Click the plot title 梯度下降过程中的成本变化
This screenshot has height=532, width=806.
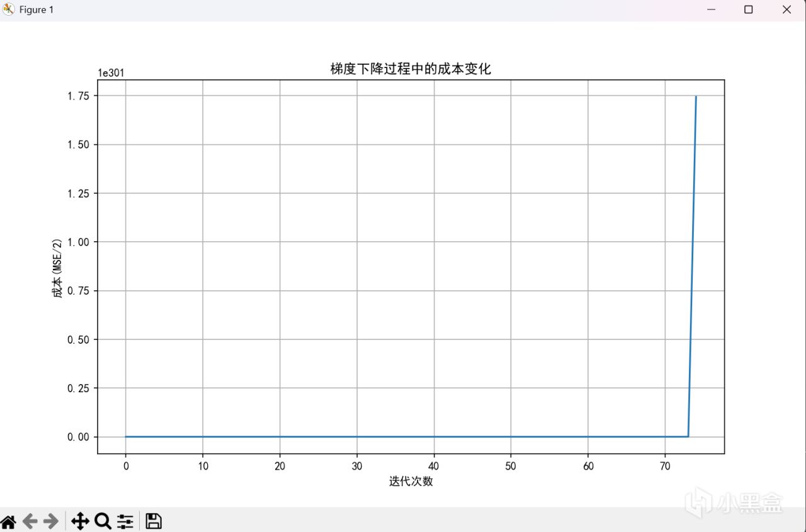point(411,69)
